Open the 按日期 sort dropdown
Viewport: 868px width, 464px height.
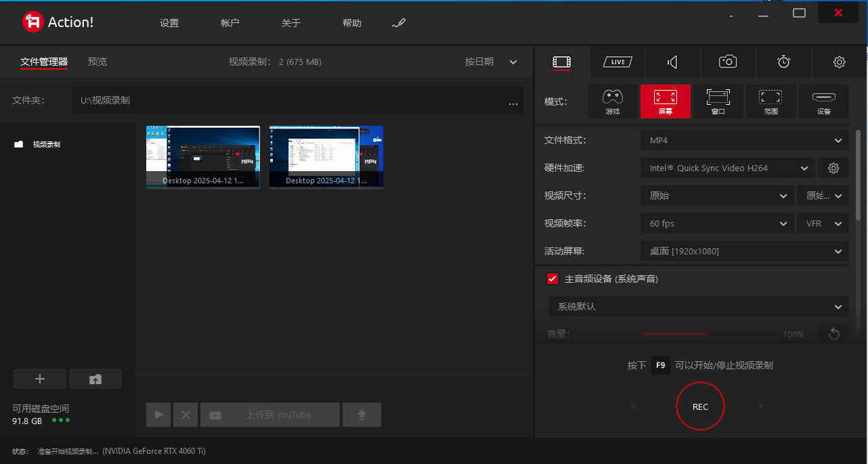(491, 62)
